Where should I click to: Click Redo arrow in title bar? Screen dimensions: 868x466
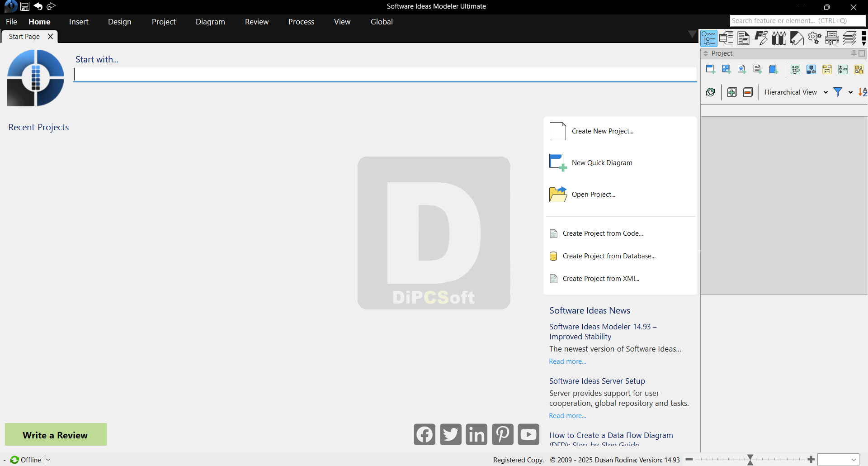(51, 6)
